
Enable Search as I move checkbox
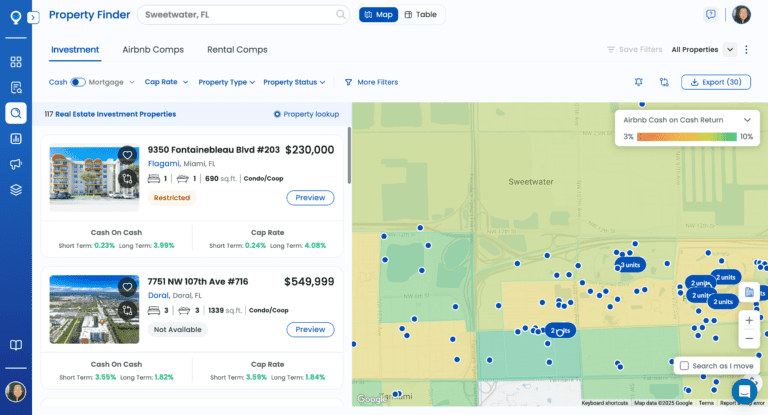pos(684,366)
